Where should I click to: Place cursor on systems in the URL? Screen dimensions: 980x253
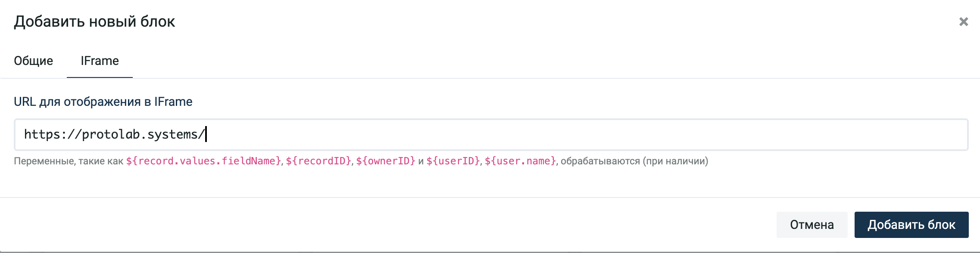172,134
